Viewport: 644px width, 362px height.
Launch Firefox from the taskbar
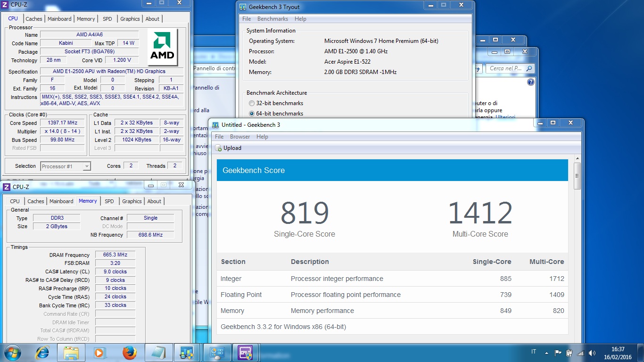tap(129, 353)
